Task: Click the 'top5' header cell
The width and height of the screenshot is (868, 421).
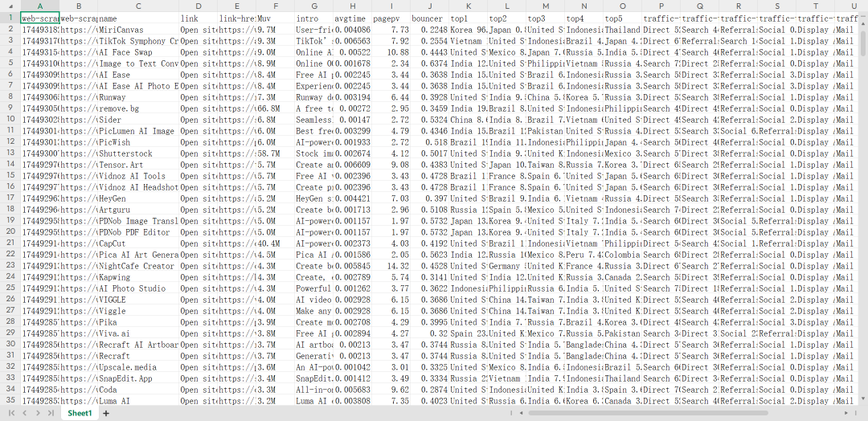Action: tap(623, 18)
